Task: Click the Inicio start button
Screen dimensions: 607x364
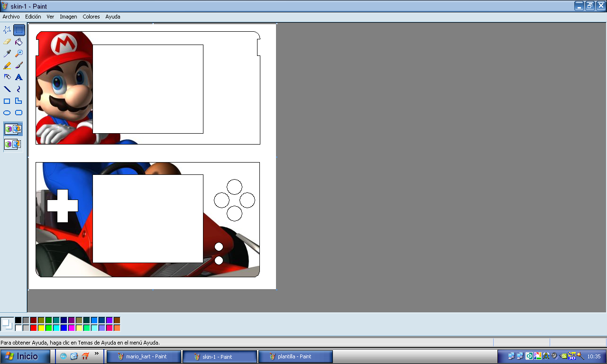Action: coord(25,356)
